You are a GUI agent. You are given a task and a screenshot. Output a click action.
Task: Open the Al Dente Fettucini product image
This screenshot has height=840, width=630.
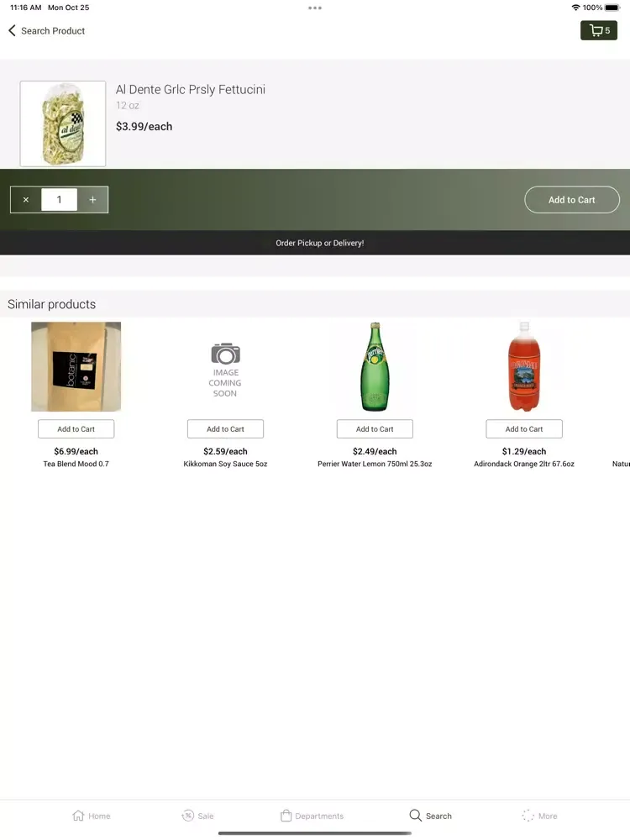point(63,123)
